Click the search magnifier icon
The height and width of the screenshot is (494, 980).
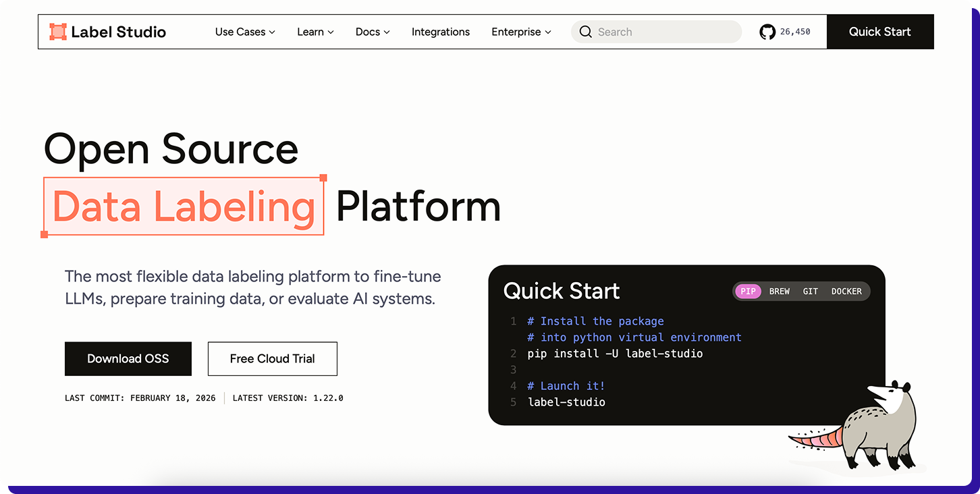click(586, 32)
